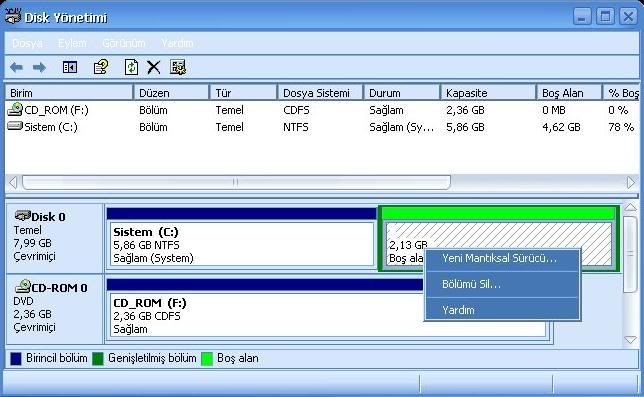The image size is (644, 397).
Task: Sort by the Tür column header
Action: pyautogui.click(x=243, y=93)
